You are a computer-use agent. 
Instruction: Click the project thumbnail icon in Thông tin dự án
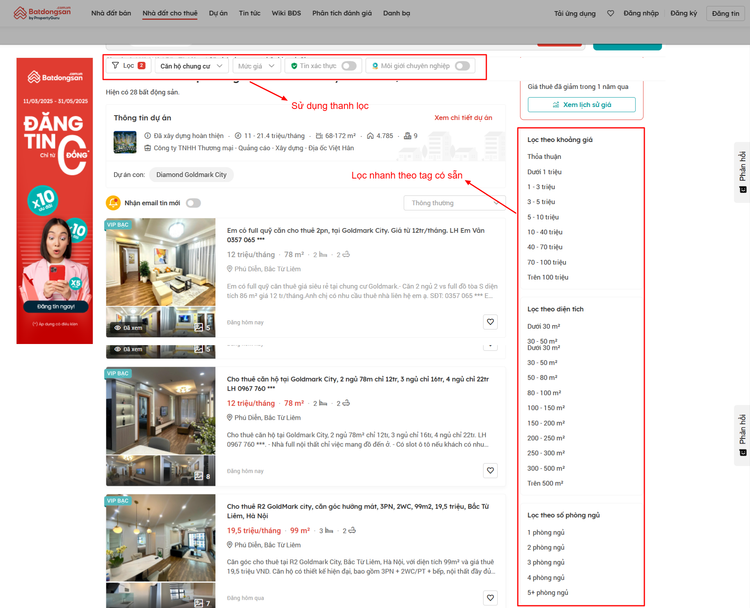tap(124, 142)
